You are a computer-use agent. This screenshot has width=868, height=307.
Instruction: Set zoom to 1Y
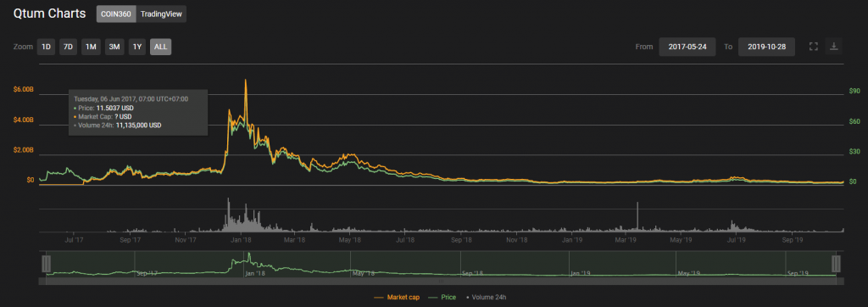coord(137,47)
